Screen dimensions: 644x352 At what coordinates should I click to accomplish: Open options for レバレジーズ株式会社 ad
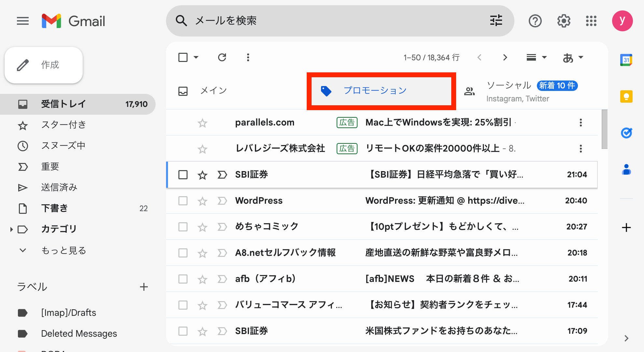581,149
